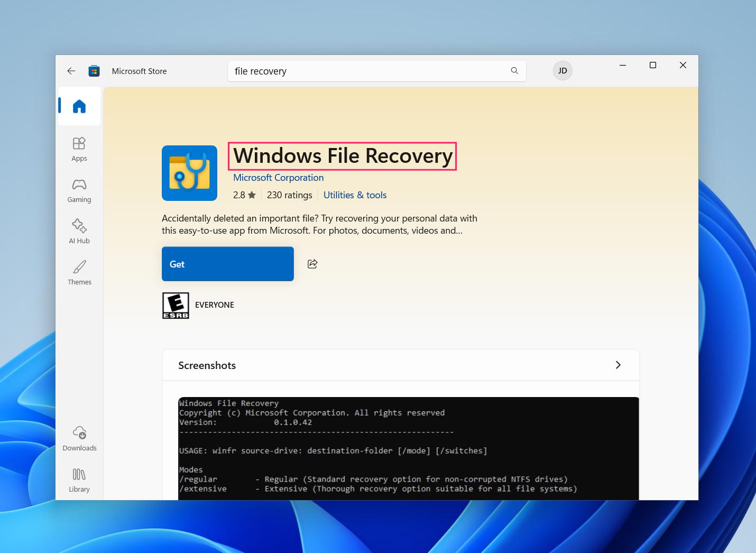Open the Microsoft Corporation publisher link

click(x=279, y=178)
